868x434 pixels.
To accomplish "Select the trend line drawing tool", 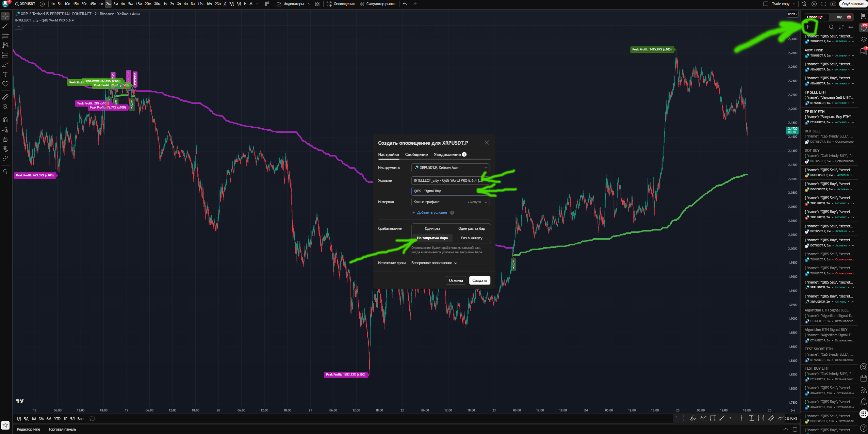I will click(5, 26).
